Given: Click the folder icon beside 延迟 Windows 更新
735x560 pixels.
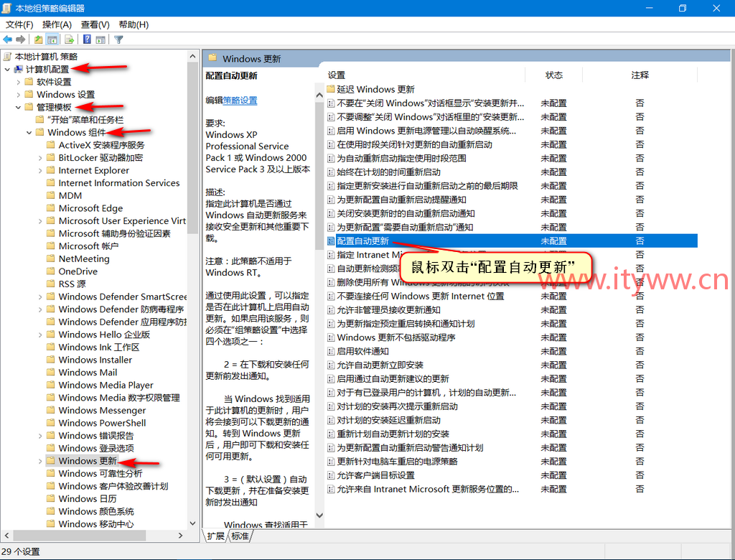Looking at the screenshot, I should tap(331, 89).
